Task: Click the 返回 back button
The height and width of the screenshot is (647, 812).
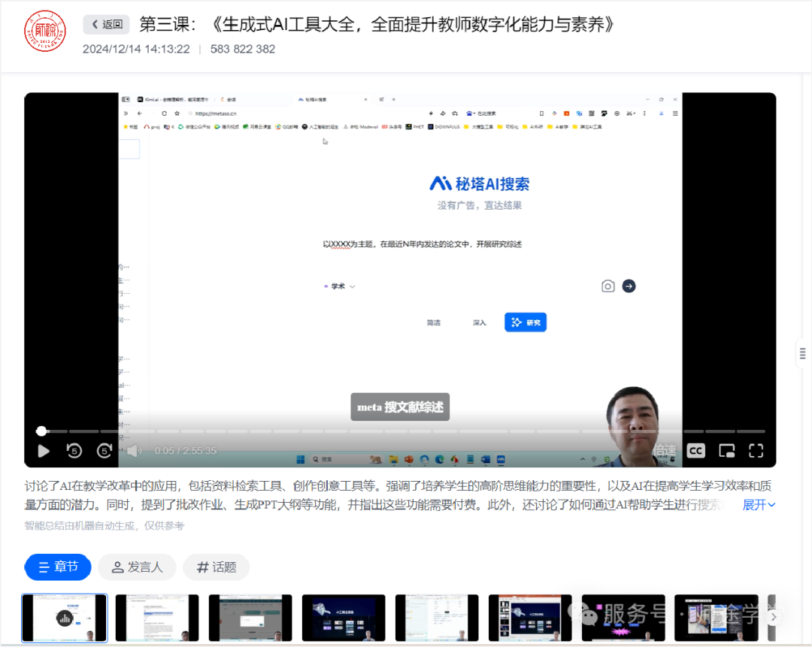Action: [105, 24]
